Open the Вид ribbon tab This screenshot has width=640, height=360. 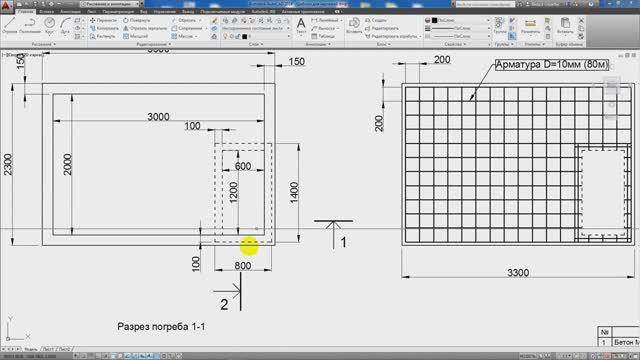(144, 12)
